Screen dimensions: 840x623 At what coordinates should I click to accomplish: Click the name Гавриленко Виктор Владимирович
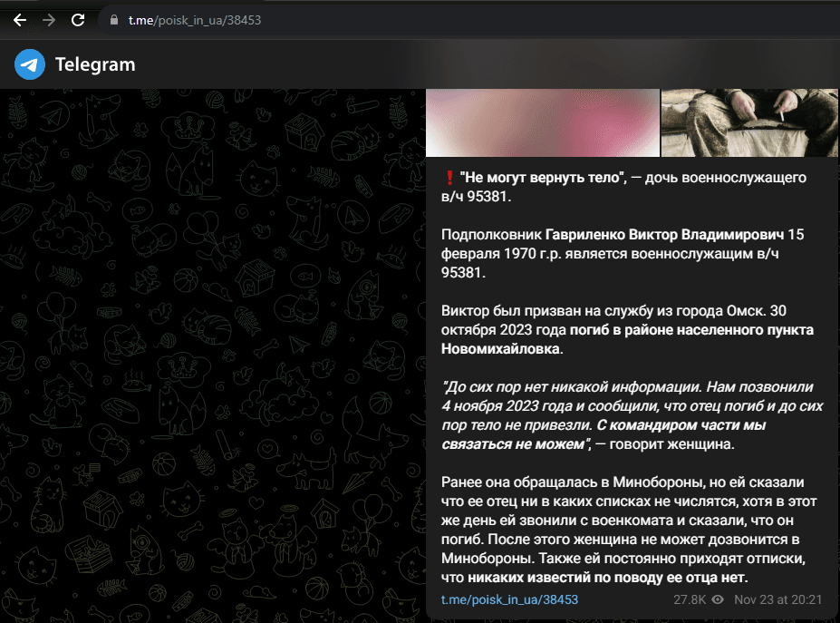[x=664, y=235]
